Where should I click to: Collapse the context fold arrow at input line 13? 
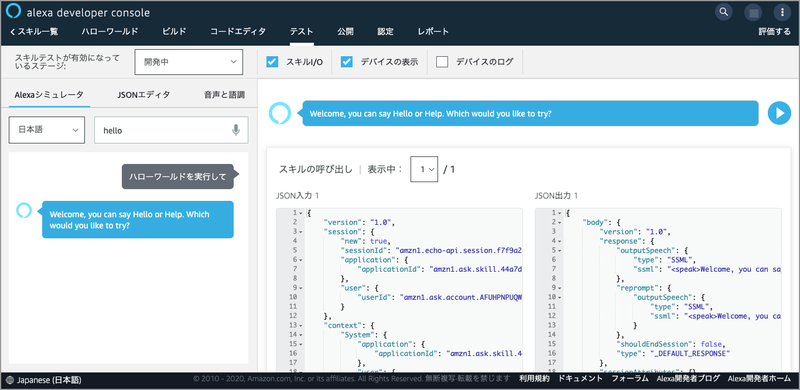[x=301, y=325]
